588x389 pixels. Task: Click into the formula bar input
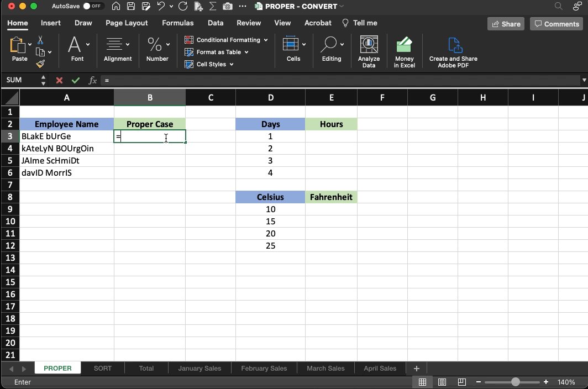click(x=339, y=80)
